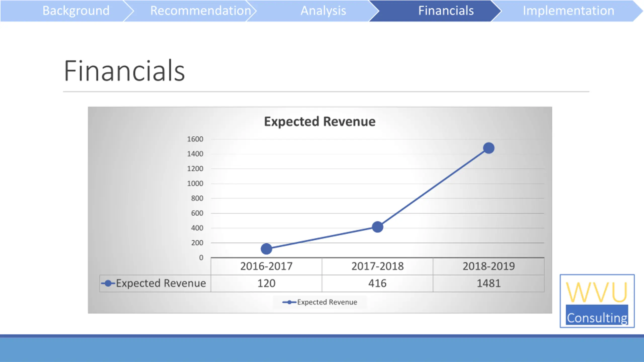The height and width of the screenshot is (362, 644).
Task: Select the 2017-2018 data point marker
Action: pos(378,227)
